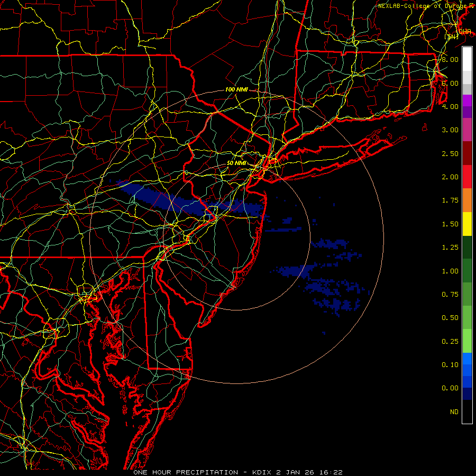Click the "2 JAN 26 16:22" timestamp
This screenshot has width=476, height=476.
point(309,472)
